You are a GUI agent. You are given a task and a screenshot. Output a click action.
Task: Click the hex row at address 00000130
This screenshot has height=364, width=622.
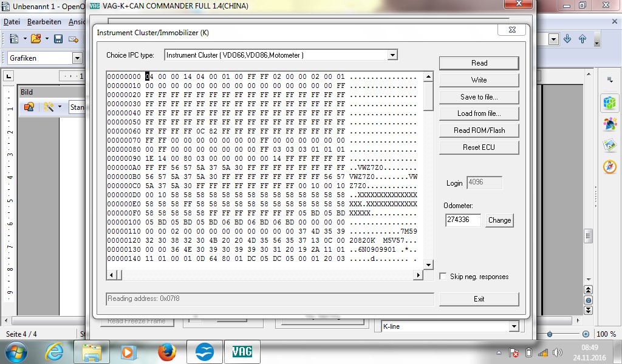coord(262,249)
